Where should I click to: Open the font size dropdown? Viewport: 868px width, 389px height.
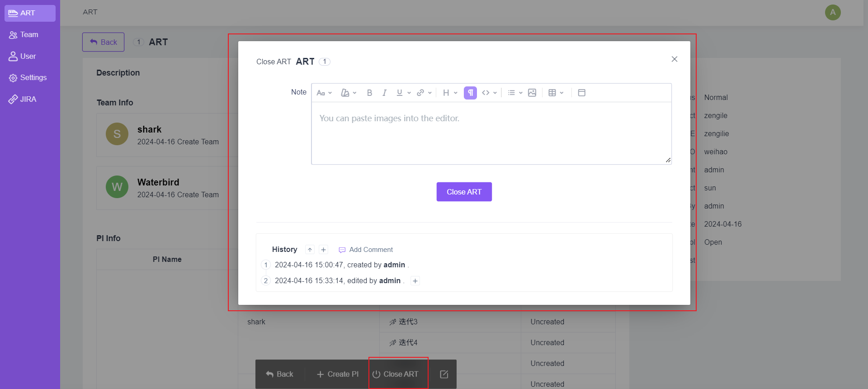click(324, 93)
